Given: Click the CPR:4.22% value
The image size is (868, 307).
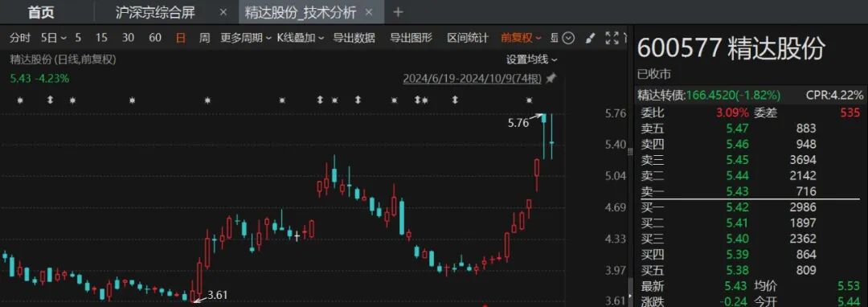Looking at the screenshot, I should 834,96.
